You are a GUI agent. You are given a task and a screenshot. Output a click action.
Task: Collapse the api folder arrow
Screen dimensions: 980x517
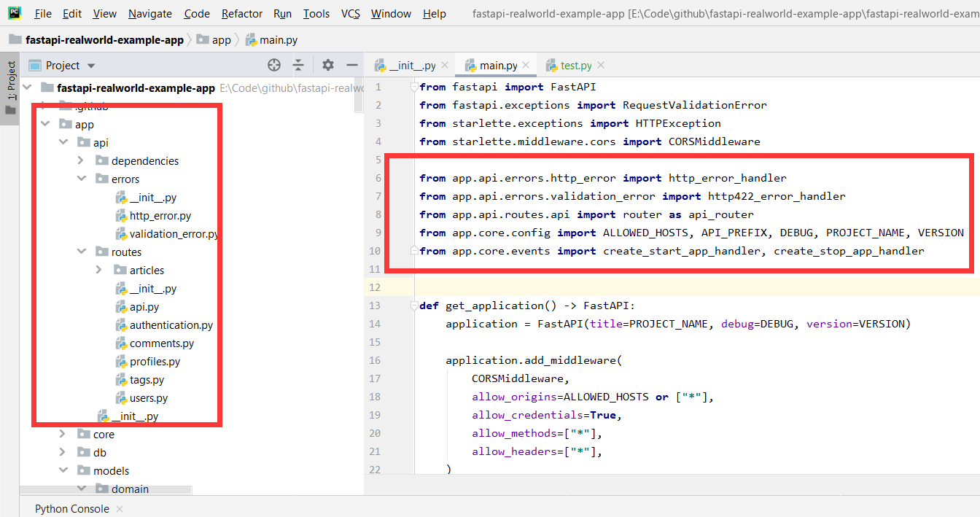tap(63, 143)
